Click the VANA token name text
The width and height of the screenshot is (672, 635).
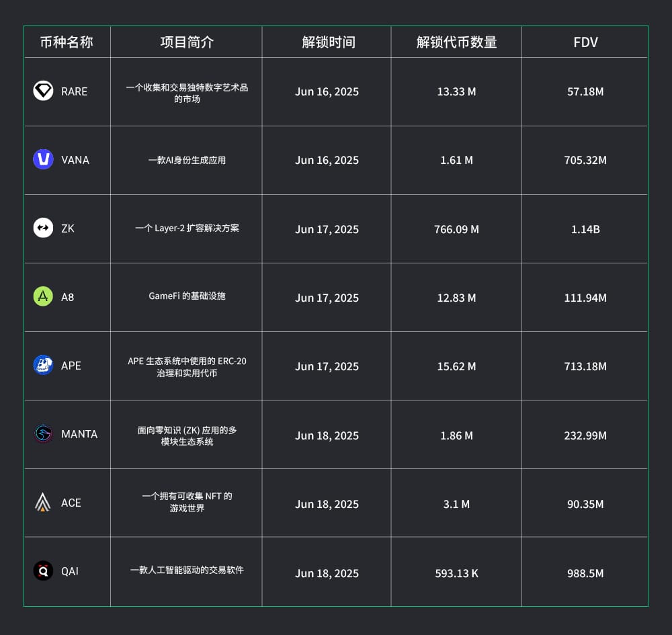pyautogui.click(x=75, y=160)
